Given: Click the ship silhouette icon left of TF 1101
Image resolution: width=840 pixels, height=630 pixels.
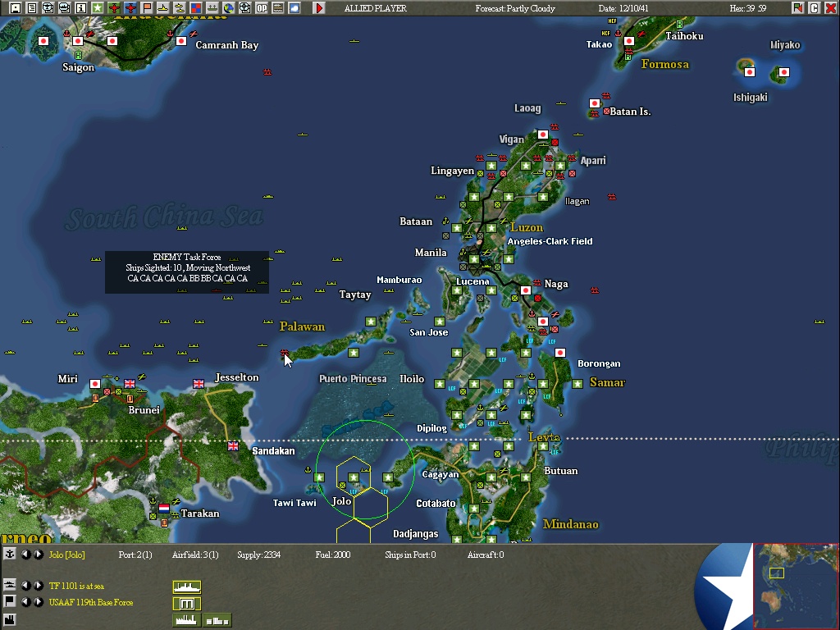Looking at the screenshot, I should tap(10, 585).
